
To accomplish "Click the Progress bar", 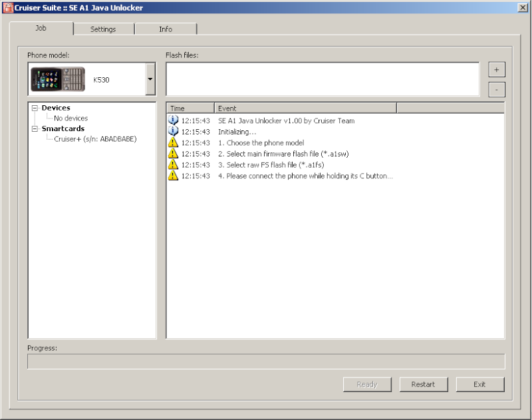I will coord(266,361).
